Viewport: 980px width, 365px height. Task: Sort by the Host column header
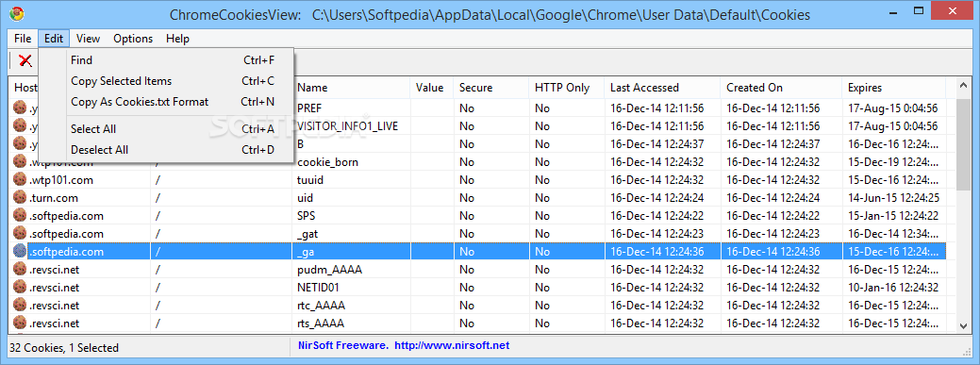pyautogui.click(x=25, y=88)
